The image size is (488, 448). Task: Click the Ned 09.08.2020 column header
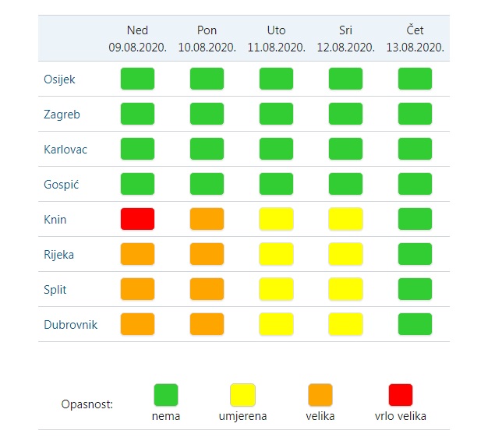(137, 39)
